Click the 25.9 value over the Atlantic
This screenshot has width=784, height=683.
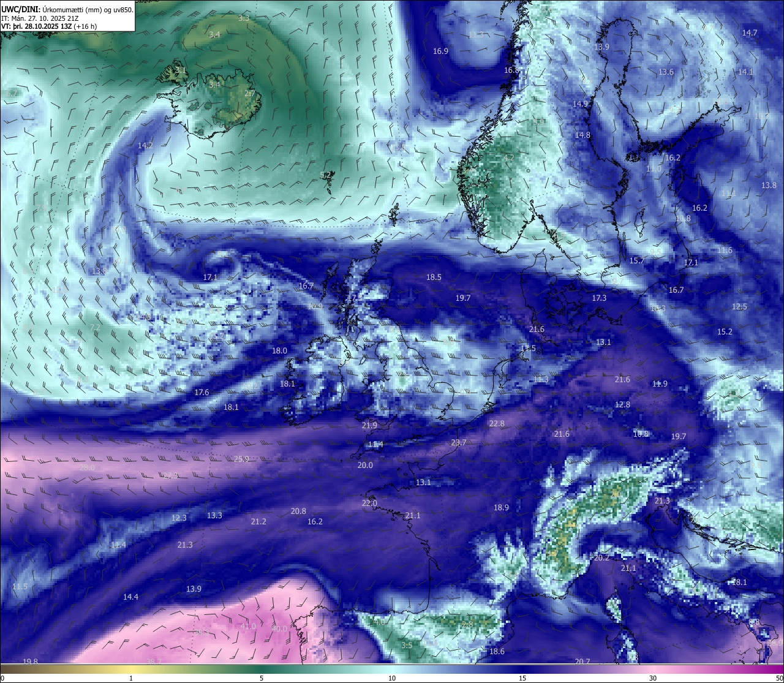(241, 459)
